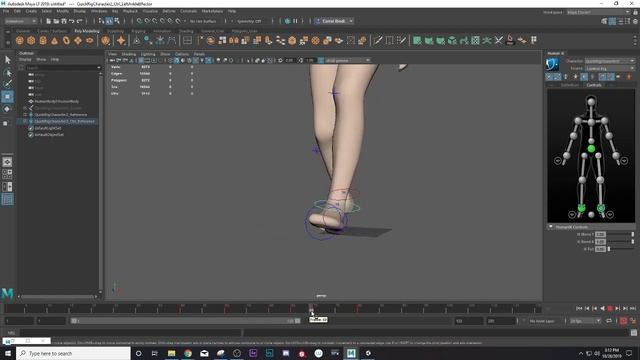Create a polygon disc from the shelf
The image size is (640, 360).
tap(89, 40)
